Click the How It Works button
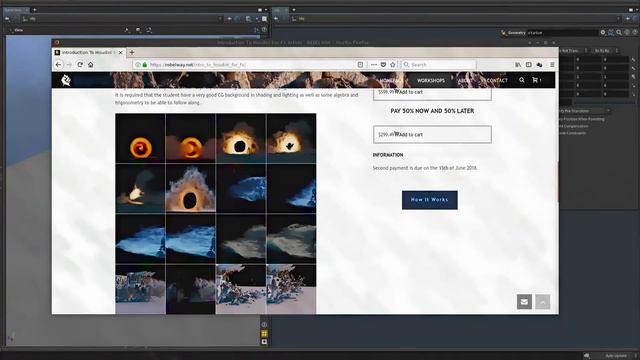 pos(429,200)
